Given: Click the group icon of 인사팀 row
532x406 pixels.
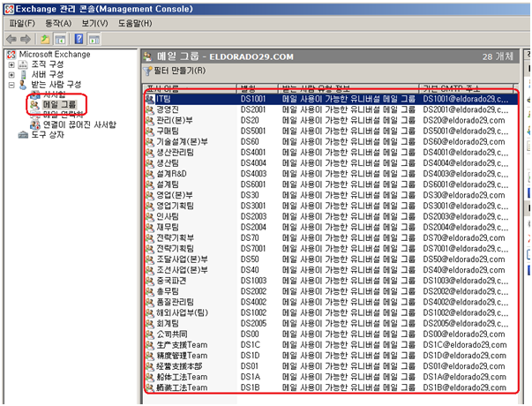Looking at the screenshot, I should click(150, 216).
